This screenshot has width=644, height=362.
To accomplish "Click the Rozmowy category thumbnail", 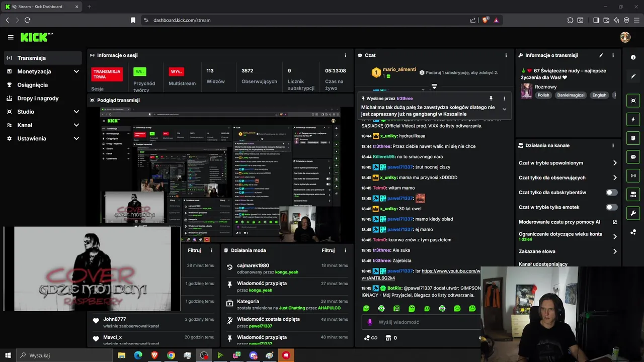I will 526,91.
